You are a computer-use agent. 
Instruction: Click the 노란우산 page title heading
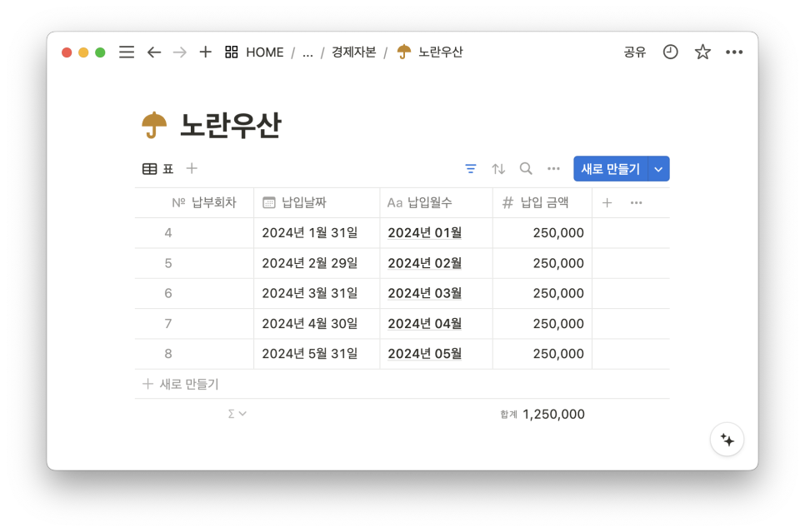pyautogui.click(x=231, y=125)
